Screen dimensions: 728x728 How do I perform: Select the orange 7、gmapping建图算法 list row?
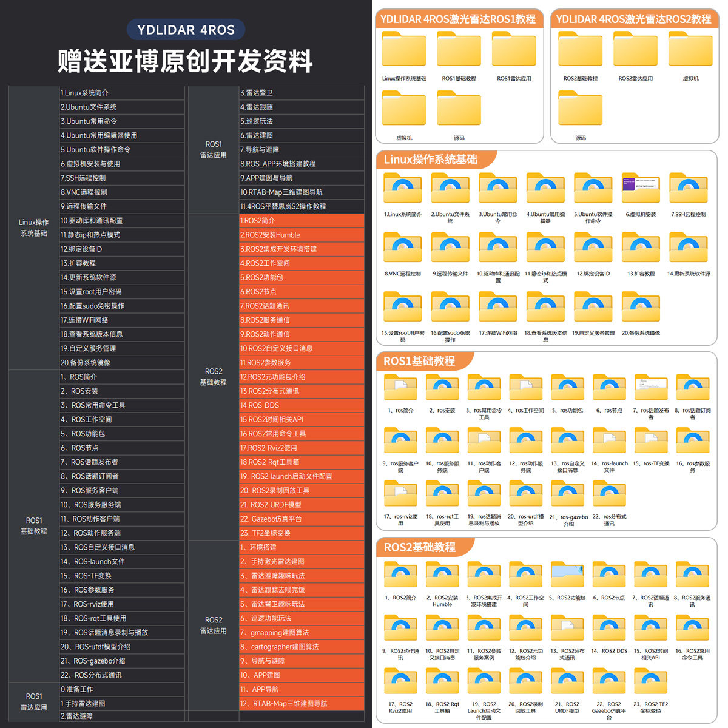click(302, 632)
